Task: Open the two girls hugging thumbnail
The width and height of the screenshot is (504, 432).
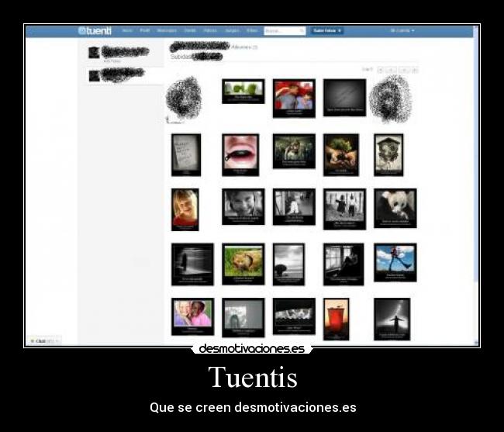Action: pyautogui.click(x=193, y=316)
